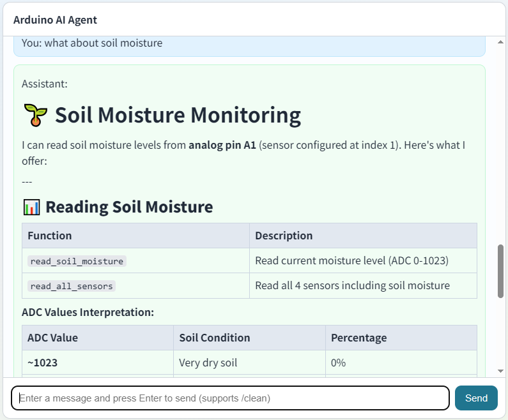Click the 'ADC Value' column header
This screenshot has height=420, width=508.
(98, 338)
